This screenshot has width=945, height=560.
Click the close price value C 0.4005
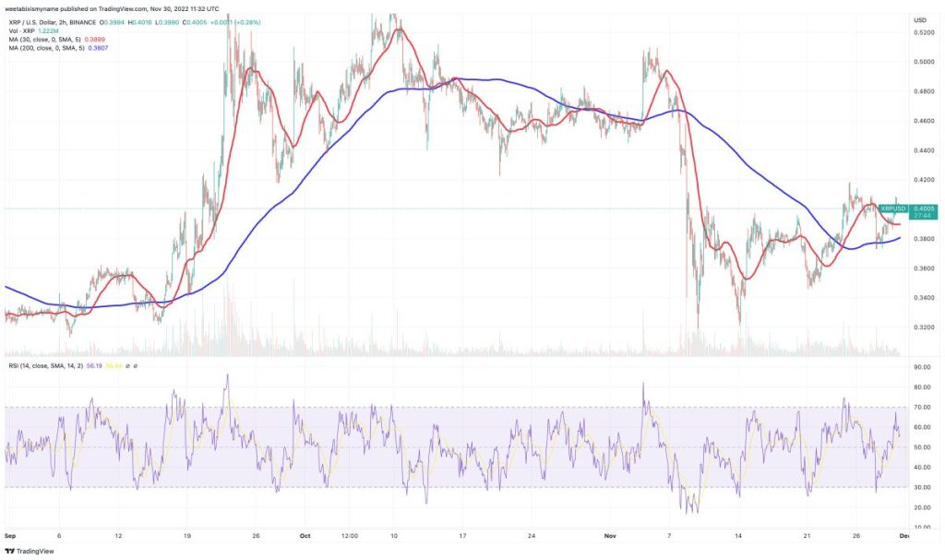pyautogui.click(x=196, y=22)
